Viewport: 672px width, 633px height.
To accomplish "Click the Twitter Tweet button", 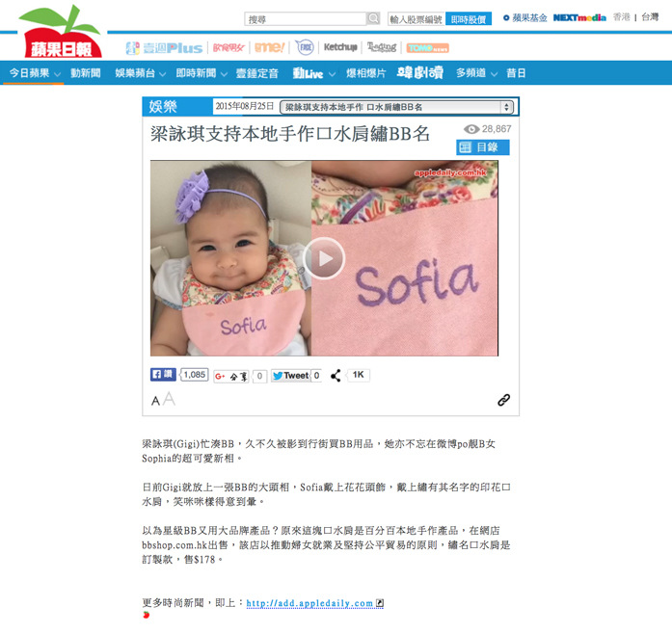I will click(290, 376).
